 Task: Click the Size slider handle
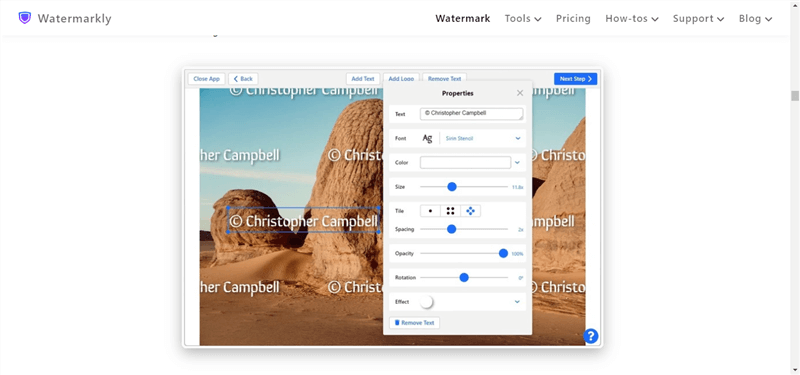pyautogui.click(x=452, y=187)
